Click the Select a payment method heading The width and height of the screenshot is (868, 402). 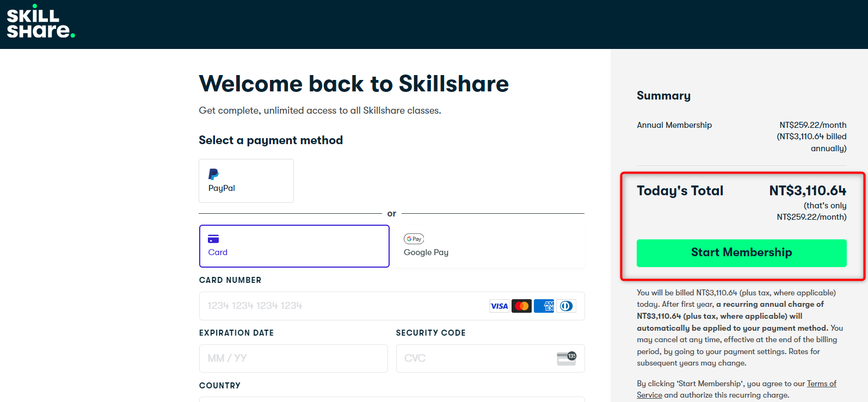tap(271, 140)
